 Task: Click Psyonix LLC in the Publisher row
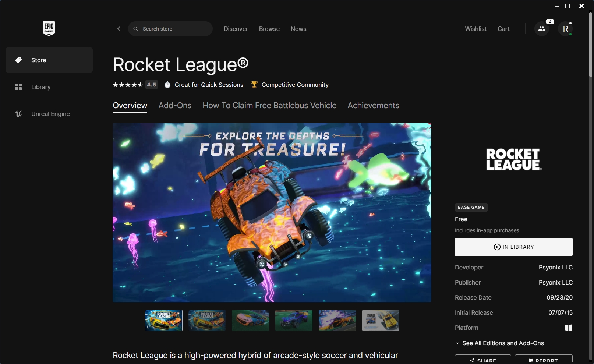coord(555,282)
